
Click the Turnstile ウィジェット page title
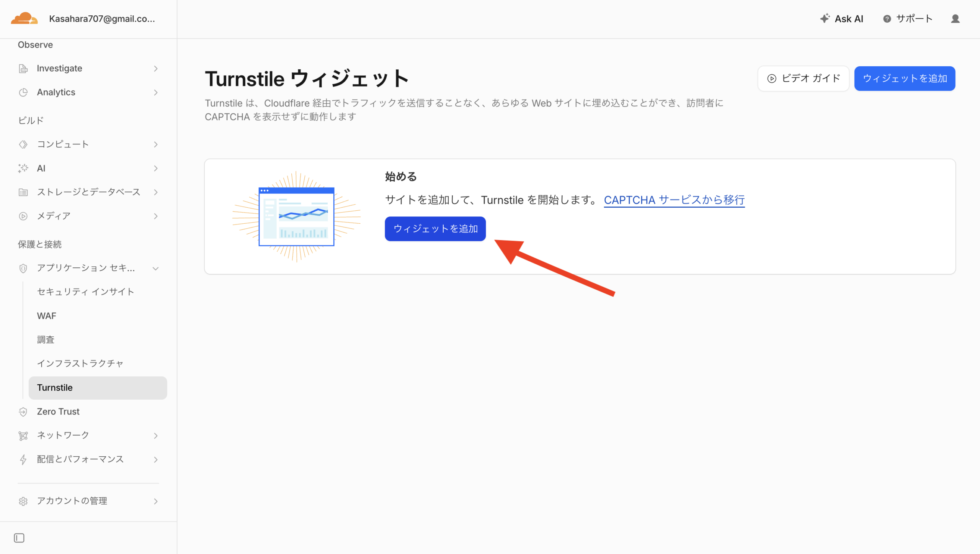(307, 79)
